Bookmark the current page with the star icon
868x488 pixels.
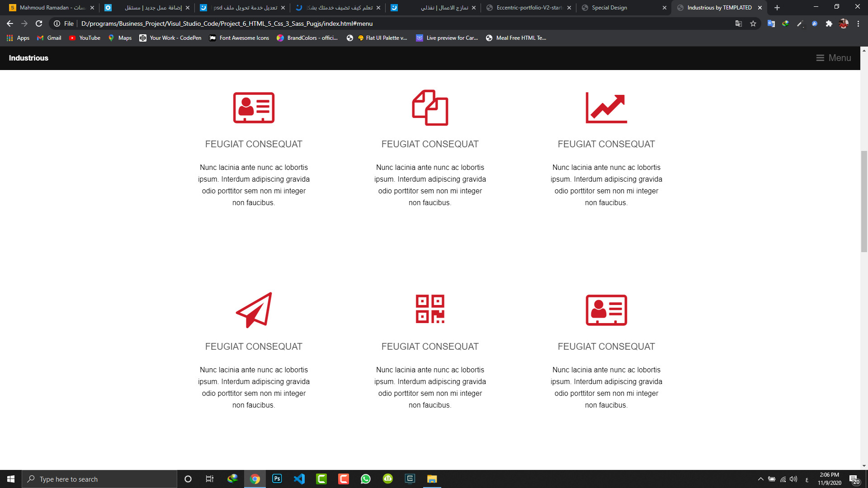click(753, 23)
